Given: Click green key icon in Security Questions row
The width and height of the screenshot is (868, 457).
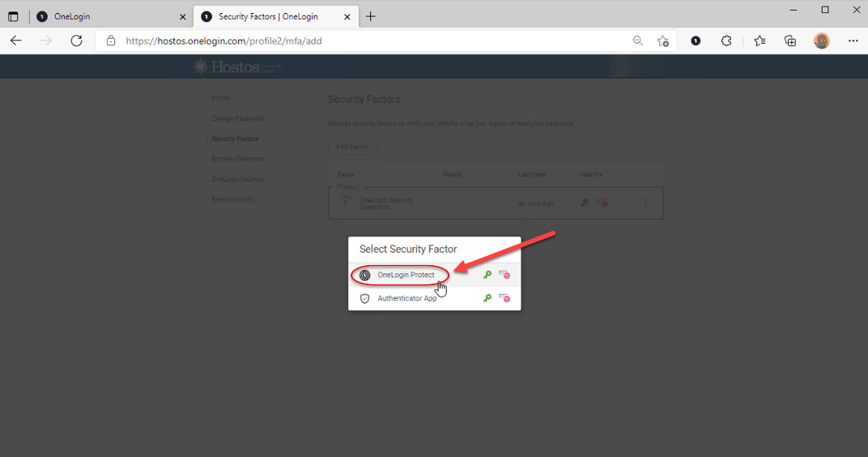Looking at the screenshot, I should click(x=584, y=203).
